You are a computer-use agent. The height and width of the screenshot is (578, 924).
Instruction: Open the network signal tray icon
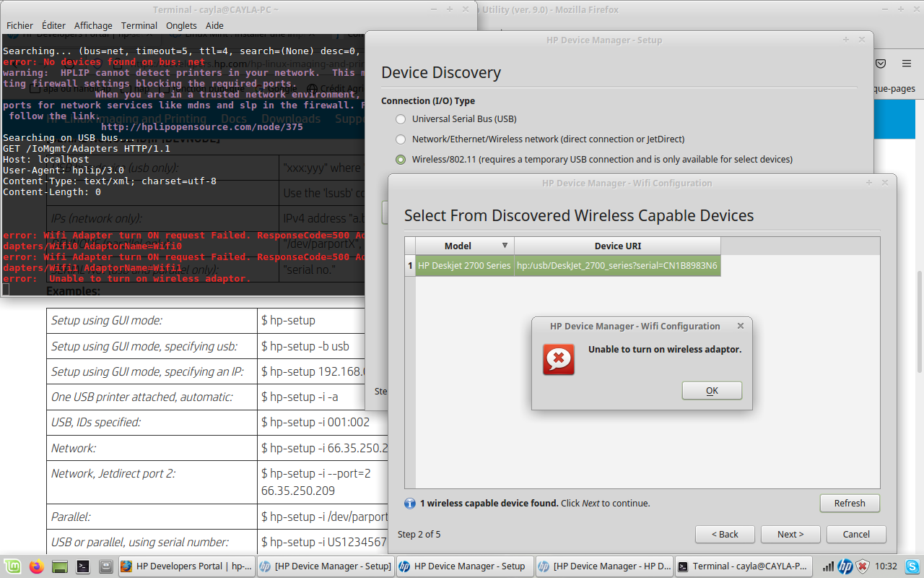828,566
